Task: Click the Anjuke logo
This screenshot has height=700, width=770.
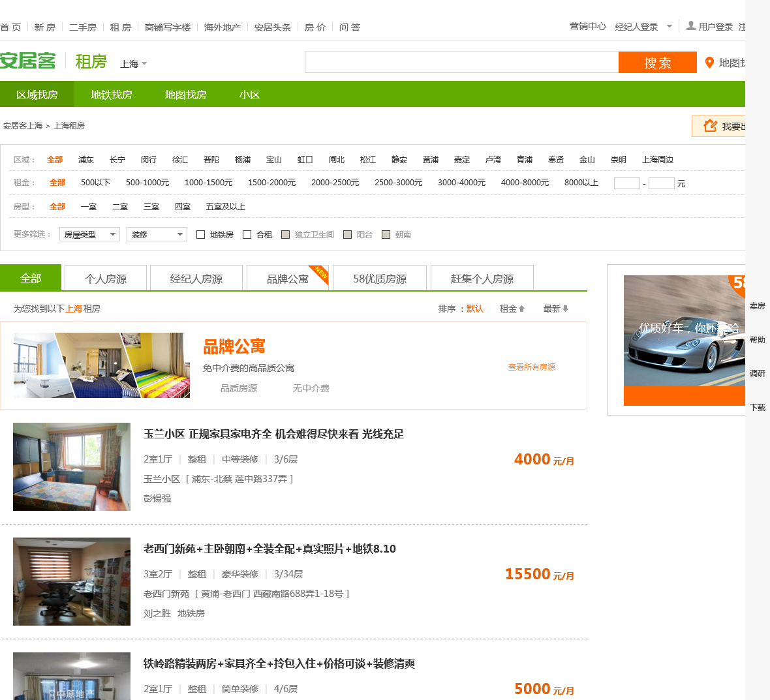Action: (27, 61)
